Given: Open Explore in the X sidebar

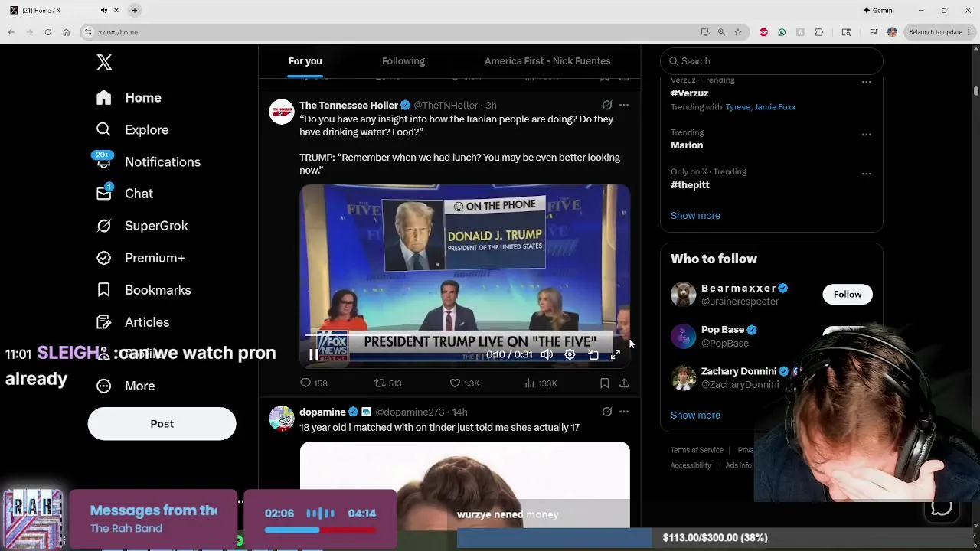Looking at the screenshot, I should click(132, 130).
